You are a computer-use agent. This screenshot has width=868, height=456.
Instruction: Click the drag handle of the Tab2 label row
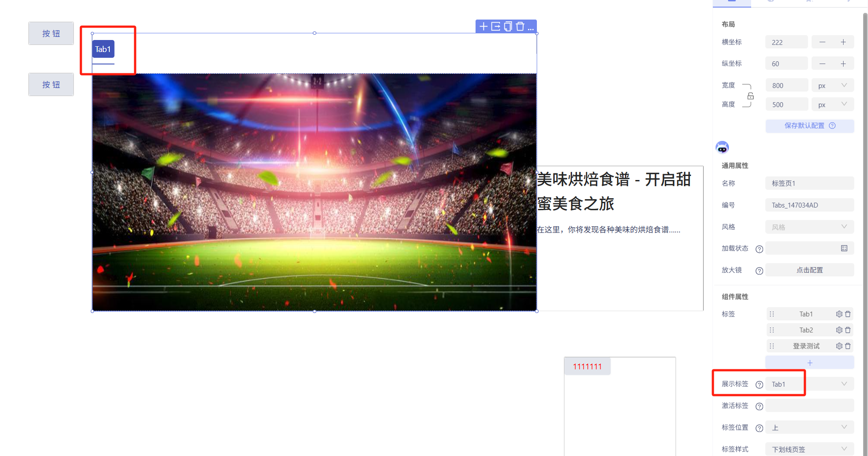(772, 330)
